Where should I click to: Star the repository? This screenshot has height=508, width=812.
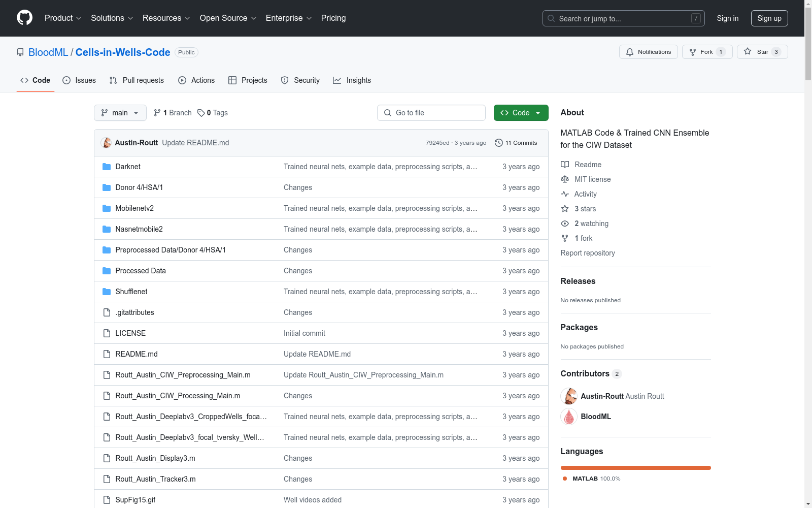tap(762, 52)
